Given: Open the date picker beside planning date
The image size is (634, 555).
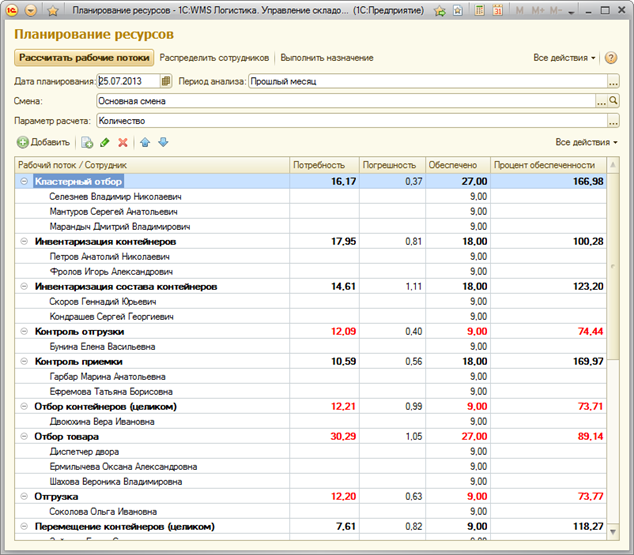Looking at the screenshot, I should click(x=166, y=81).
